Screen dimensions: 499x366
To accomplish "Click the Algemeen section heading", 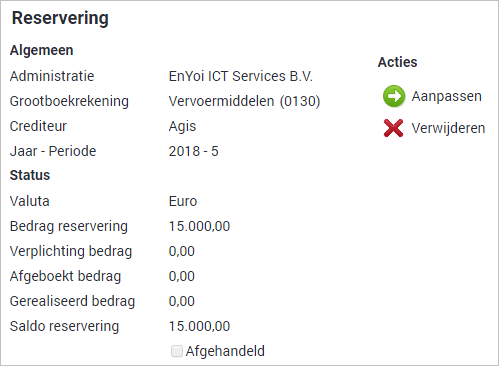I will [42, 51].
